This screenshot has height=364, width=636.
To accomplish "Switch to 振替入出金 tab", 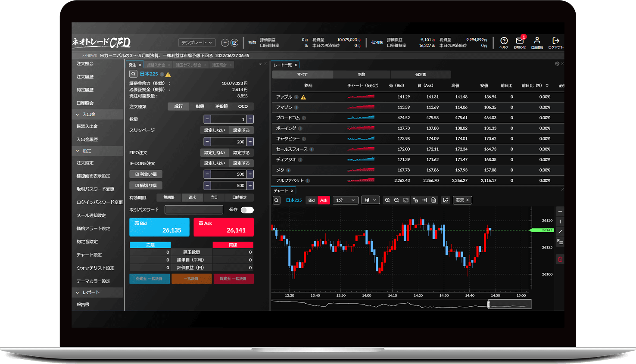I will (156, 65).
